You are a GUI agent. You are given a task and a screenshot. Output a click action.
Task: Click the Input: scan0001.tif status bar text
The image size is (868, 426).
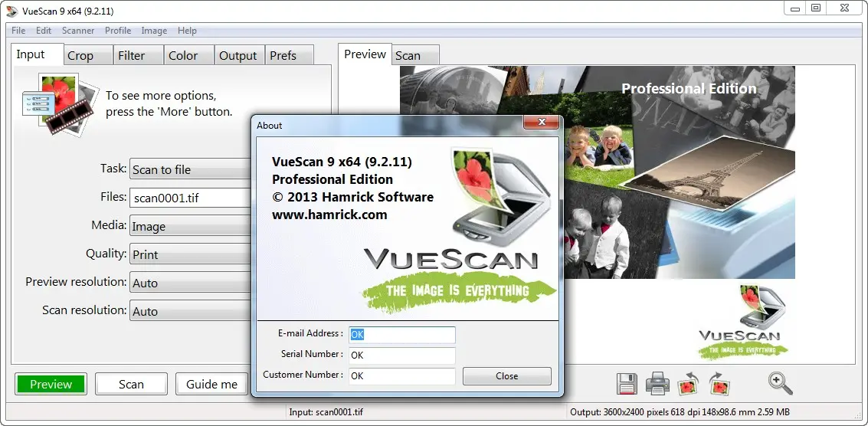pos(326,411)
